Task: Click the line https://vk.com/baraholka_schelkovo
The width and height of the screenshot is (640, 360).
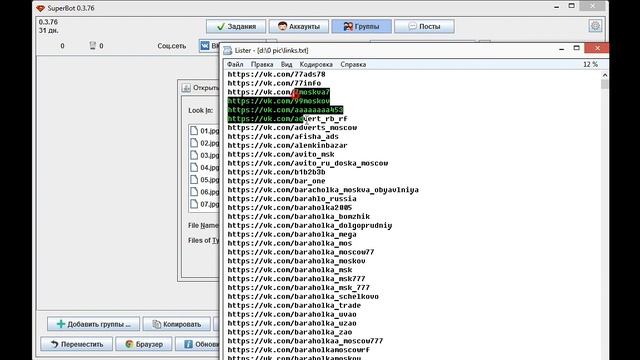Action: (303, 297)
